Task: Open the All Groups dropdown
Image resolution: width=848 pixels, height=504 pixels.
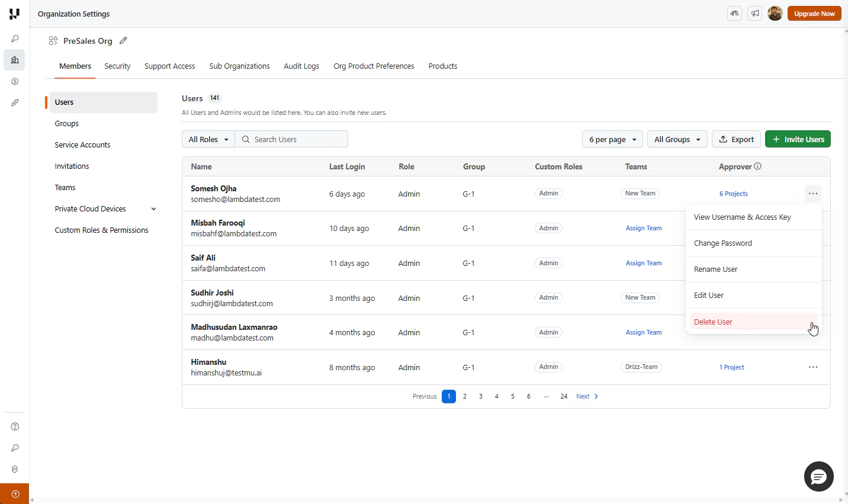Action: (x=677, y=139)
